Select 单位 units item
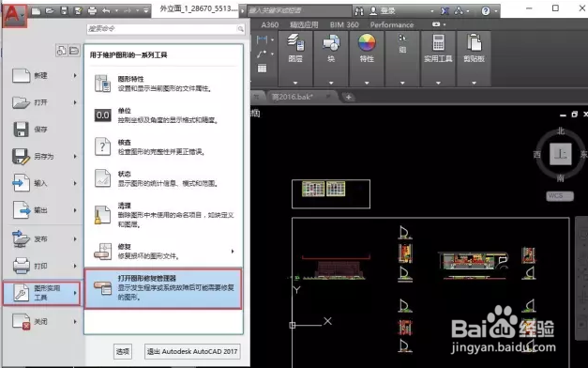This screenshot has height=368, width=588. [x=164, y=115]
